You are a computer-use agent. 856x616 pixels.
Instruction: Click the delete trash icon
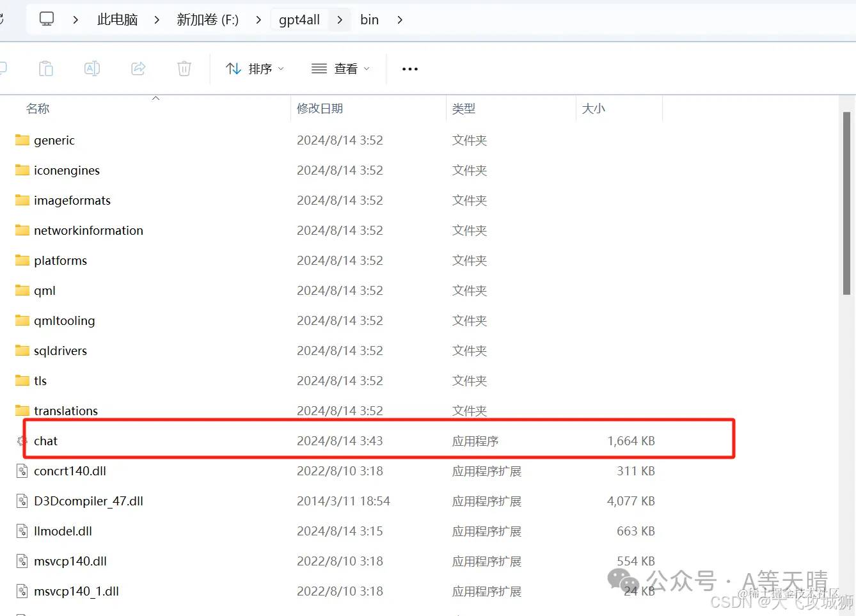(x=184, y=68)
